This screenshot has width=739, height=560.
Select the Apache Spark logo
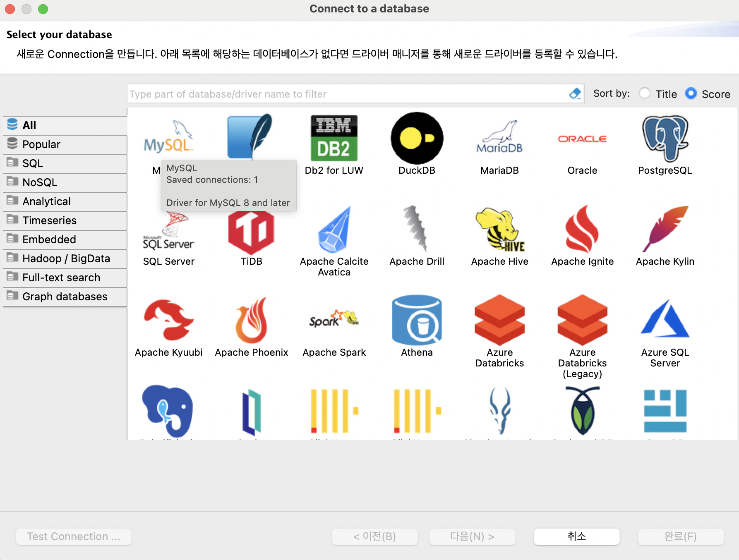coord(334,319)
